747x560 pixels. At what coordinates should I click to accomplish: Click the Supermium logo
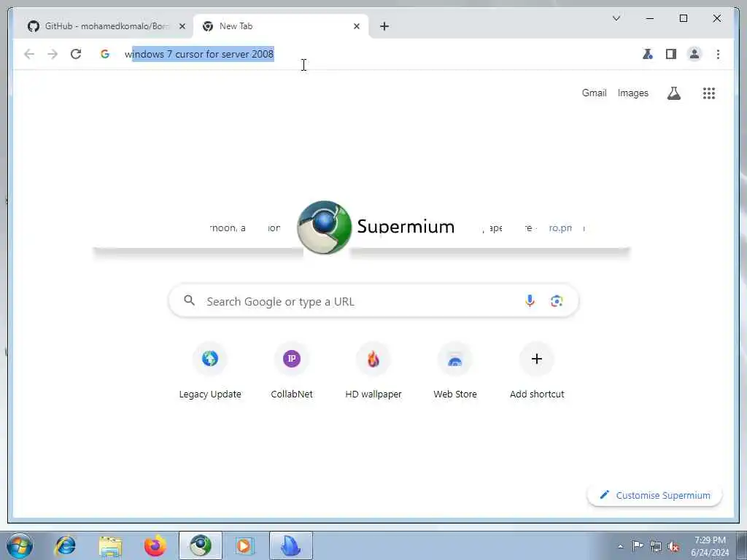pyautogui.click(x=376, y=227)
